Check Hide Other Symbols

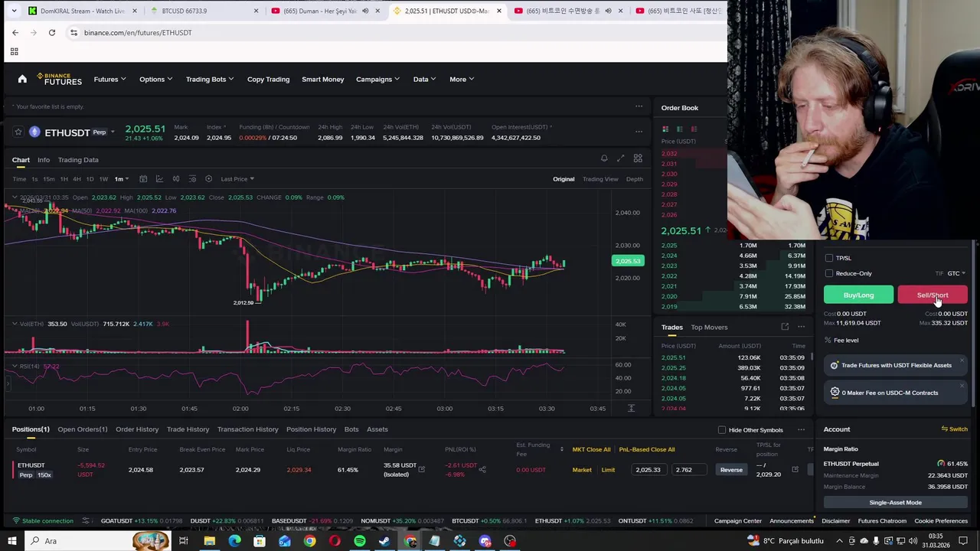click(x=722, y=430)
